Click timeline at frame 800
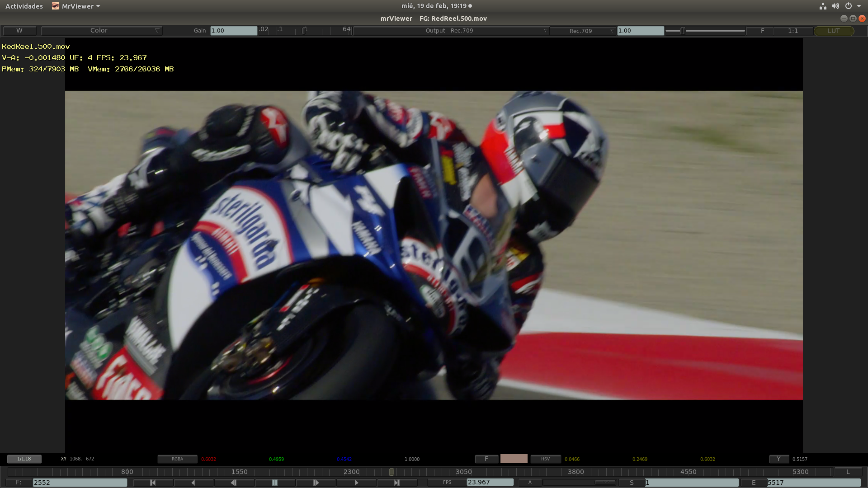This screenshot has width=868, height=488. click(x=127, y=472)
